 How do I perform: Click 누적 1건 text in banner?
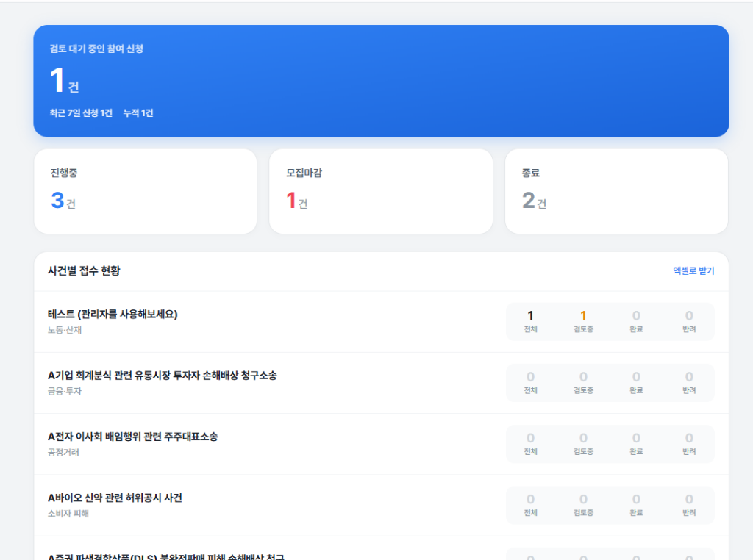[x=138, y=112]
